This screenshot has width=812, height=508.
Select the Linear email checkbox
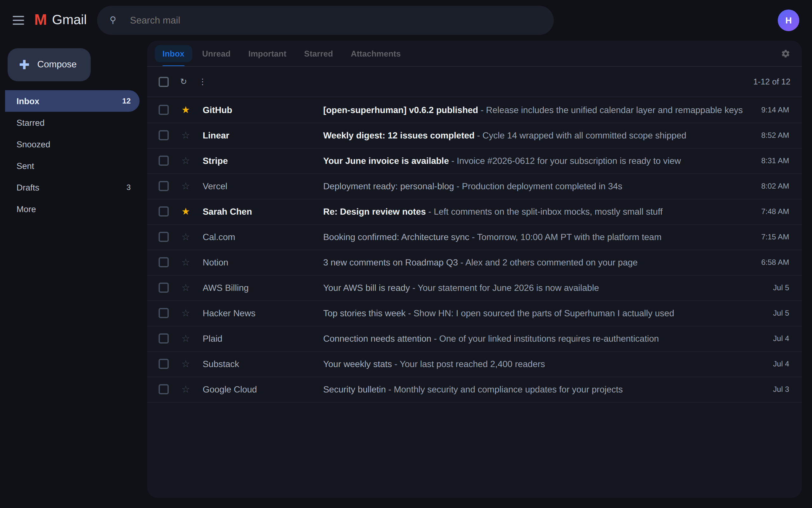(163, 135)
